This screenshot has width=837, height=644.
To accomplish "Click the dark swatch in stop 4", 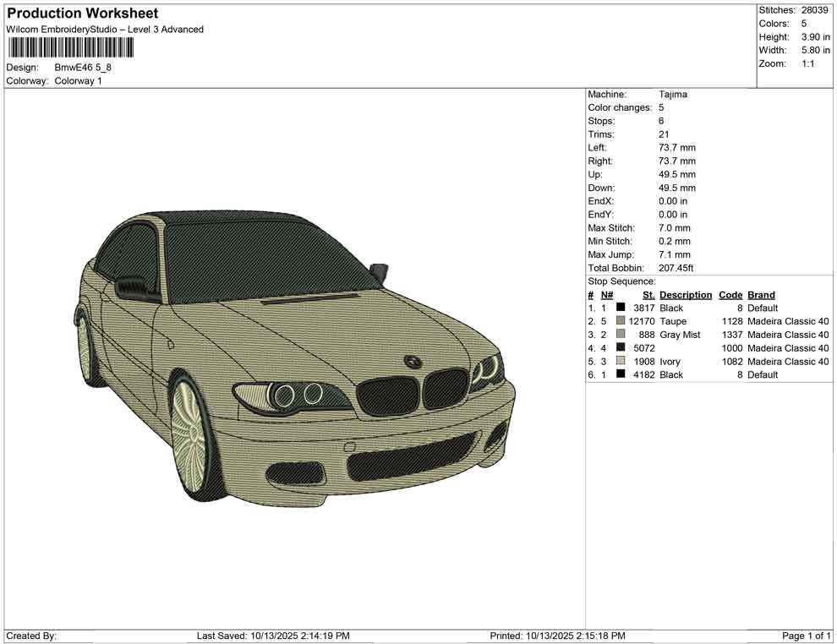I will pos(621,347).
